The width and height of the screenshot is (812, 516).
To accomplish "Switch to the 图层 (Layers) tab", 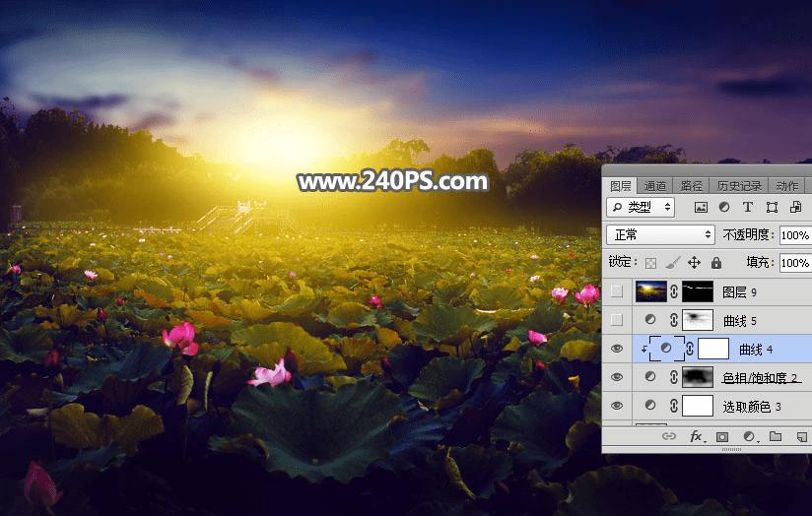I will click(621, 186).
